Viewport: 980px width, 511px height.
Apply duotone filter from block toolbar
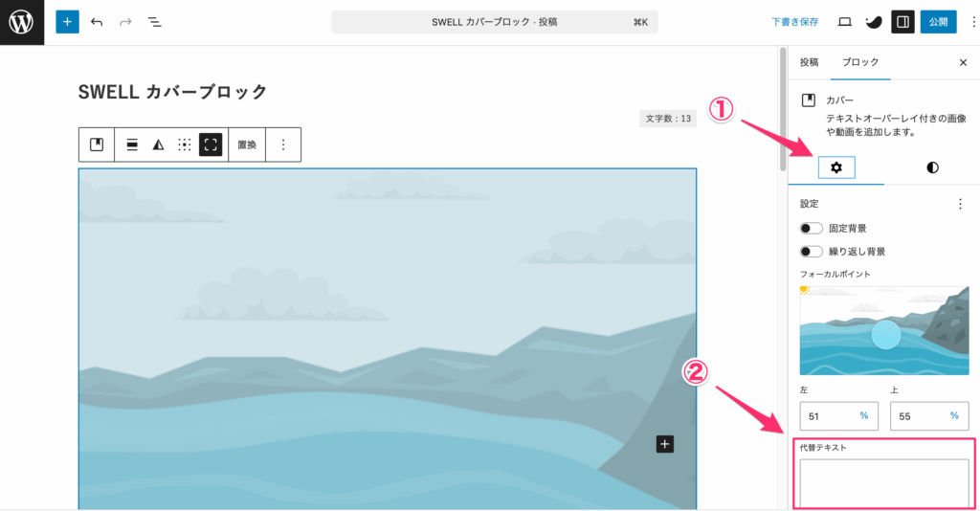pyautogui.click(x=158, y=144)
